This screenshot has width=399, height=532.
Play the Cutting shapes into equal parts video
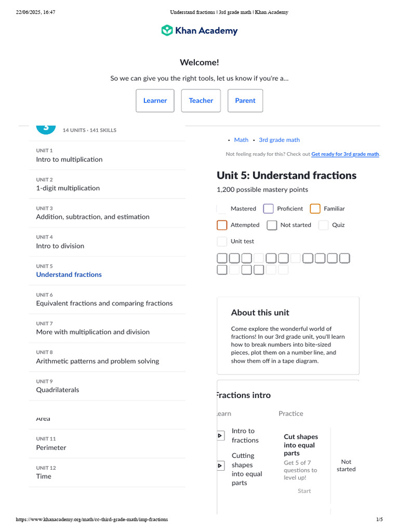pos(220,466)
